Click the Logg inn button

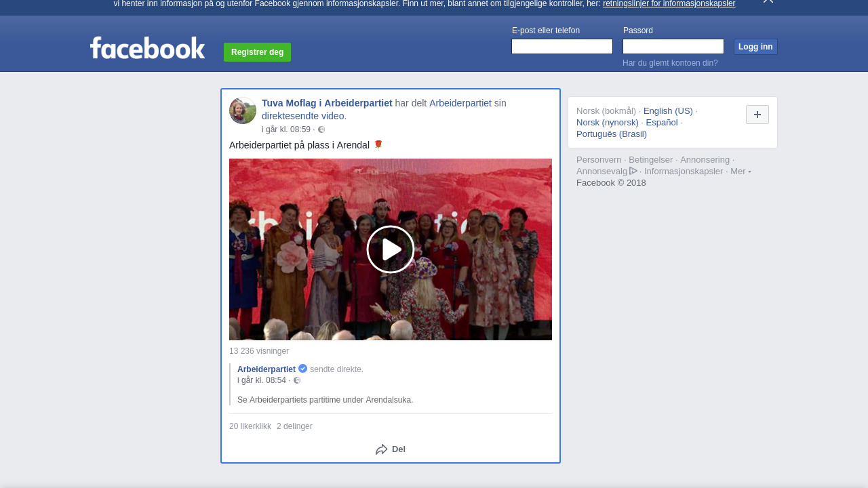(x=755, y=47)
